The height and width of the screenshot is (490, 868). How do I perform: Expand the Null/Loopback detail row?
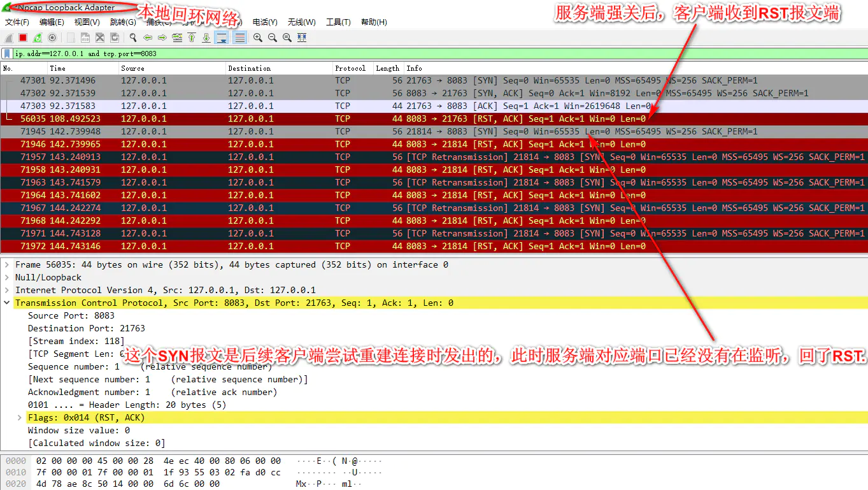coord(7,277)
